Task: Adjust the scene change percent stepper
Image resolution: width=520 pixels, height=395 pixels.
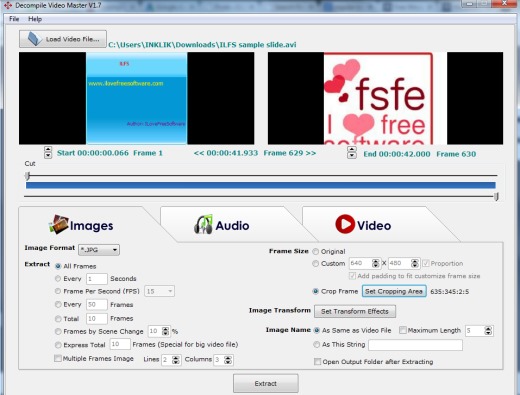Action: coord(165,331)
